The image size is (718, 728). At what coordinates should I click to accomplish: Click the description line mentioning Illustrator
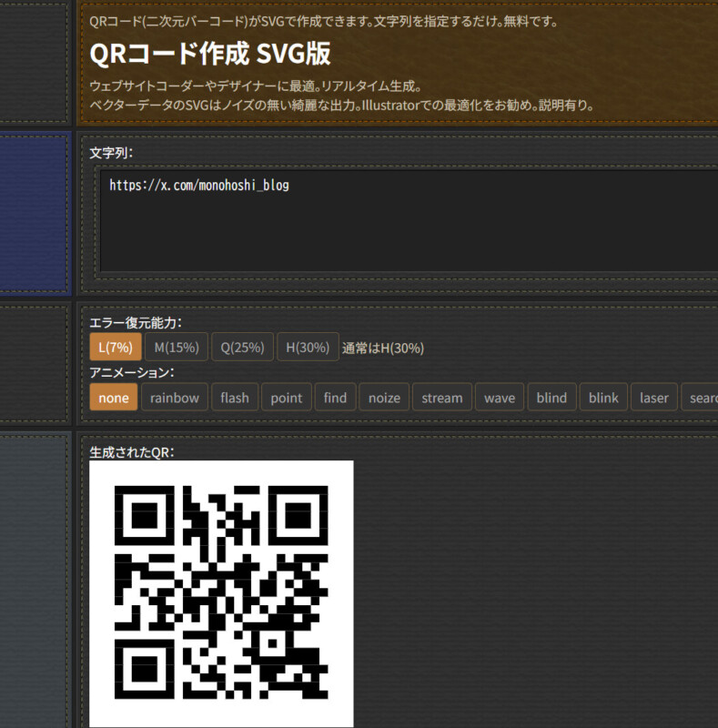pos(342,106)
